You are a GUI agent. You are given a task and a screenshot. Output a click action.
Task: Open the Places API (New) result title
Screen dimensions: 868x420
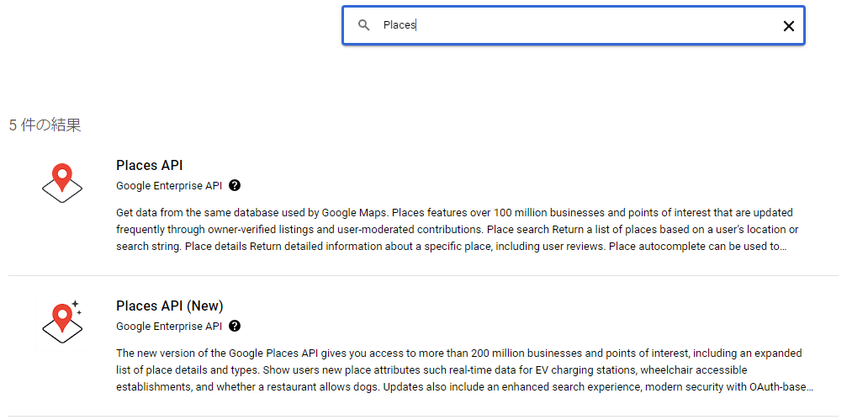[x=169, y=306]
